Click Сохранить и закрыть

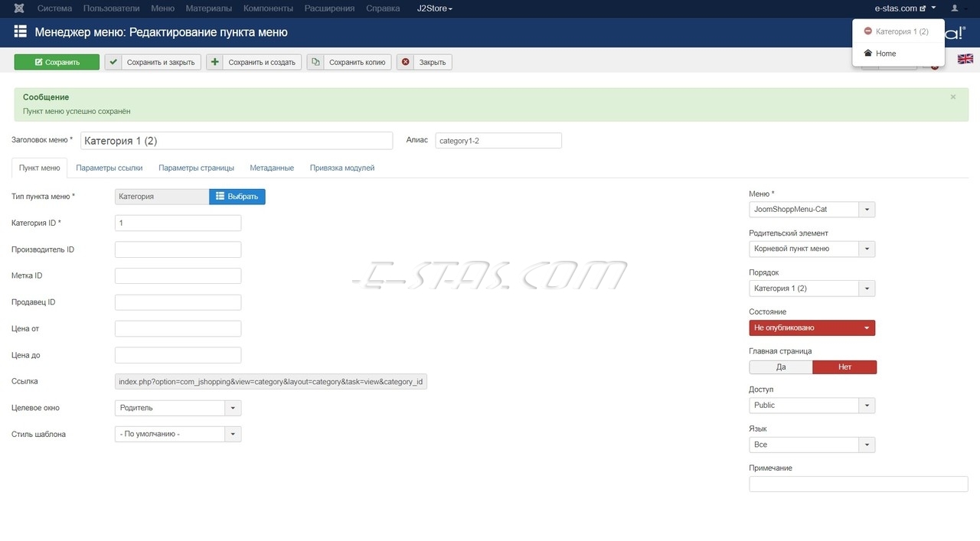(152, 62)
